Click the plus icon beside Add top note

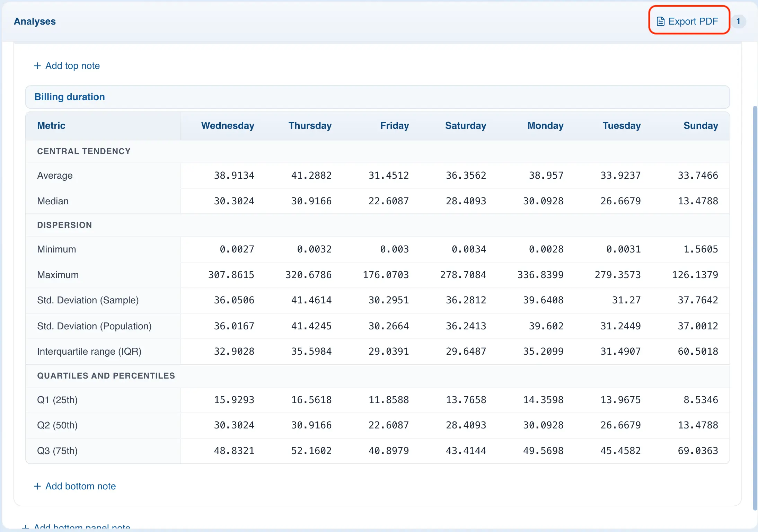point(37,65)
